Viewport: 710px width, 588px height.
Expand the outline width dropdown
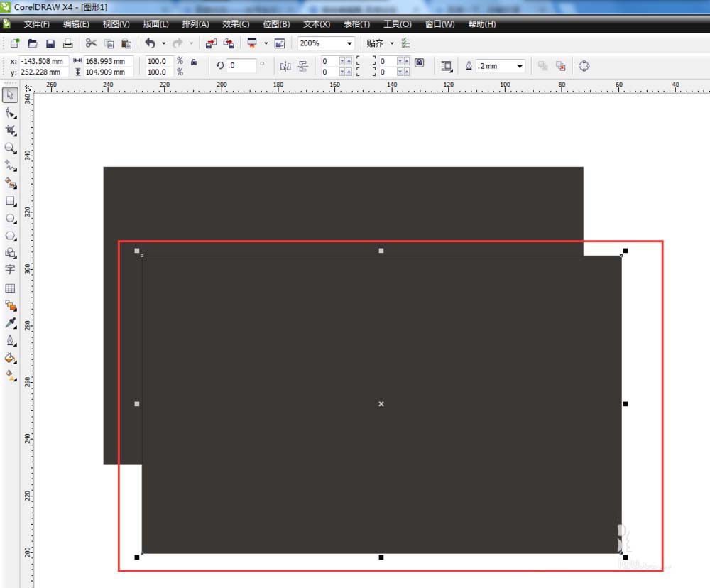[520, 66]
